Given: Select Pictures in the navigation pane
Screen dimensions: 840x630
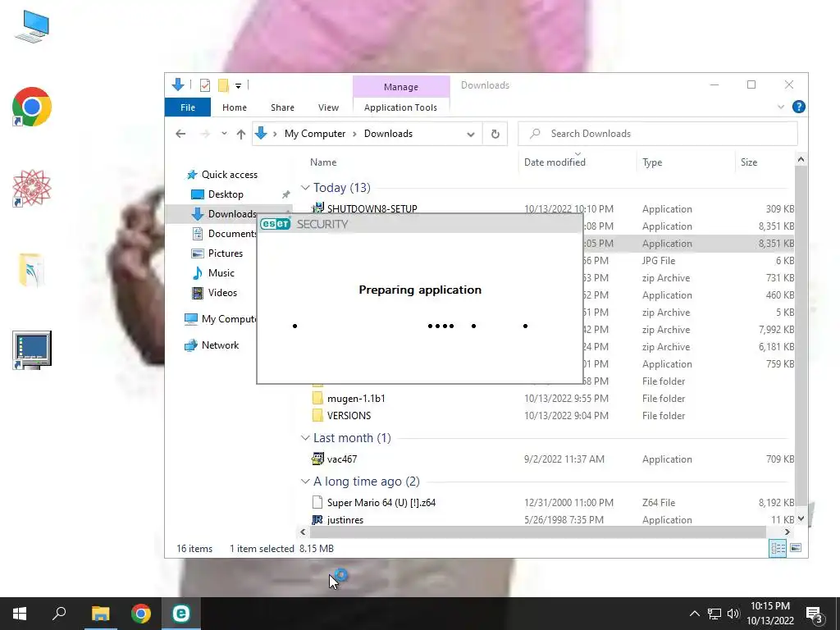Looking at the screenshot, I should tap(225, 253).
